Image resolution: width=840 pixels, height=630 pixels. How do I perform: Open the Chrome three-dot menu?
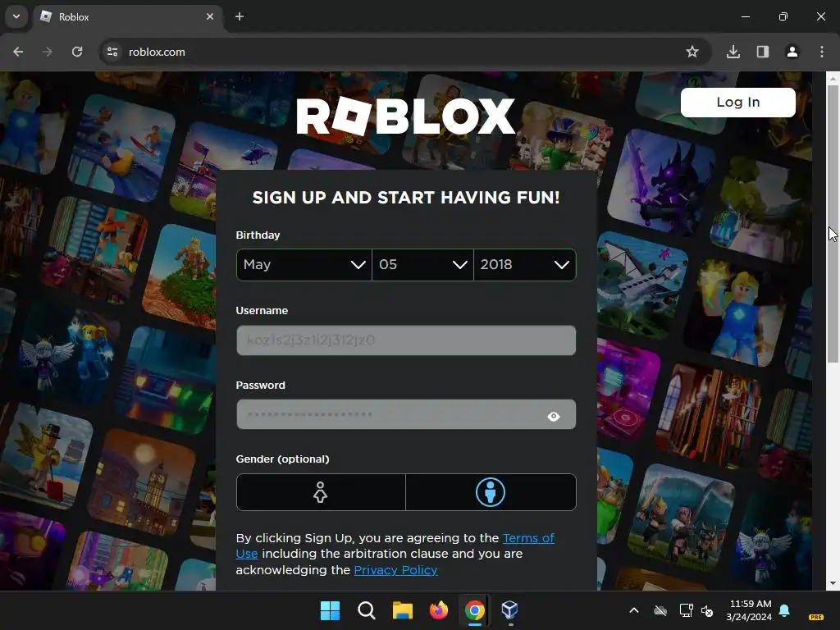tap(822, 52)
